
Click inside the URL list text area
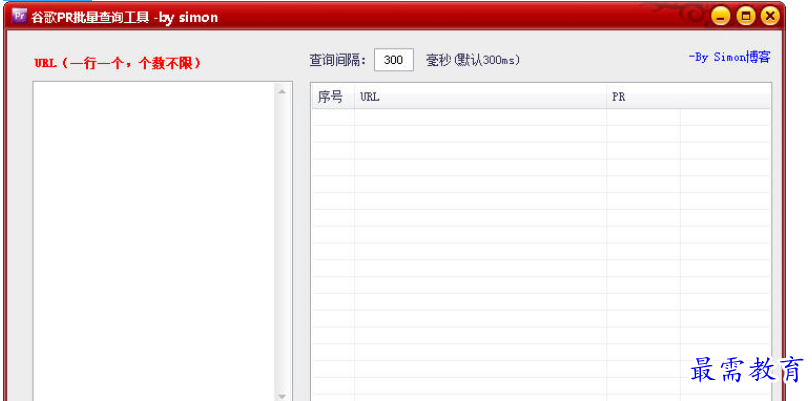pyautogui.click(x=154, y=241)
